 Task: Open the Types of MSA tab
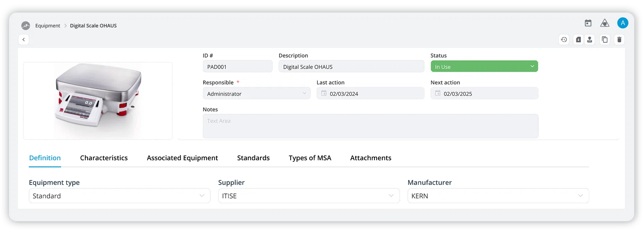[x=310, y=158]
